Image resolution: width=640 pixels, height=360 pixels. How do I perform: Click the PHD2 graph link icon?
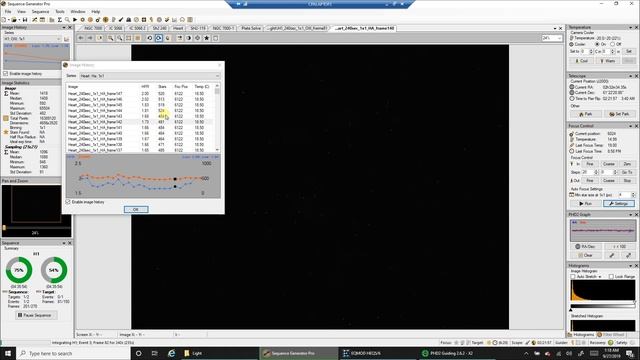pos(628,255)
